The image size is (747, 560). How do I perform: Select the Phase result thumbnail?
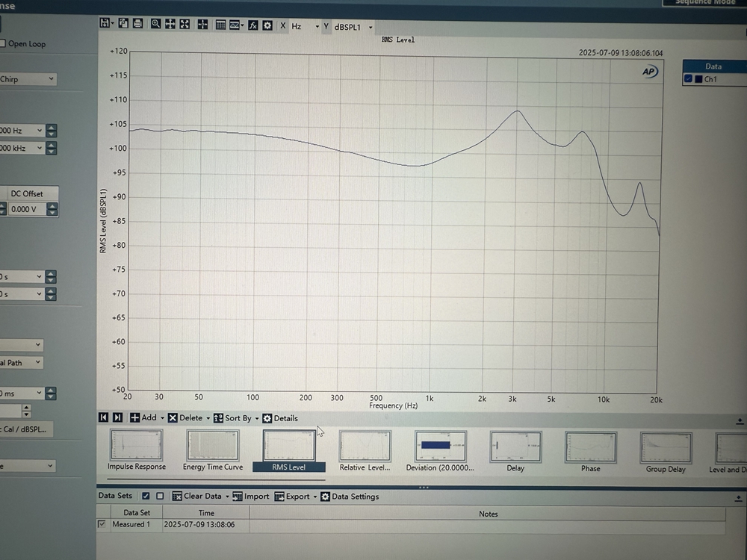tap(590, 451)
